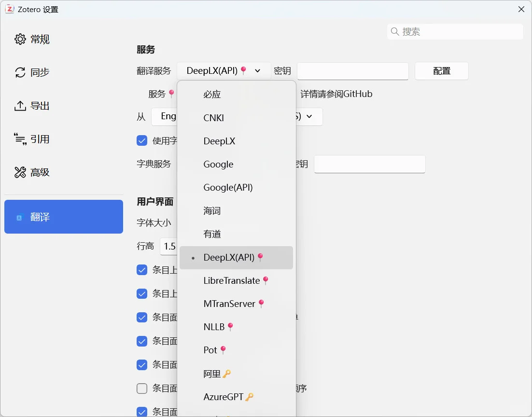Pick LibreTranslate from the service list

coord(233,280)
